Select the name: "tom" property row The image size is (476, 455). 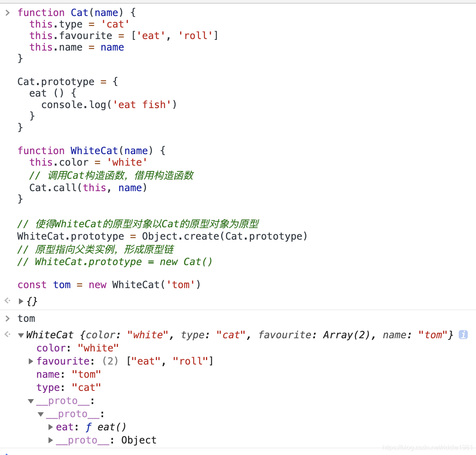pos(68,374)
